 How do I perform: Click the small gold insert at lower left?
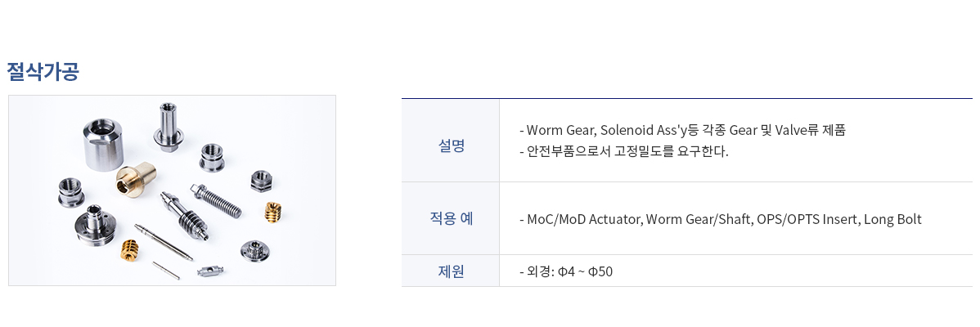[x=129, y=250]
